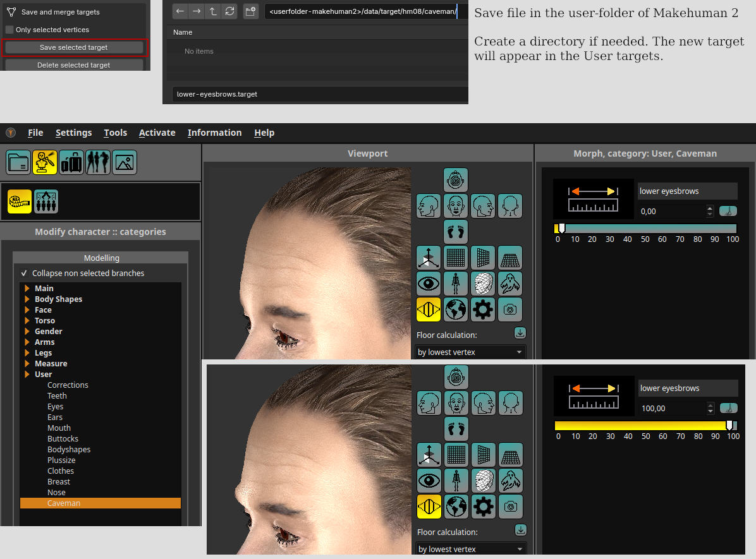Image resolution: width=756 pixels, height=559 pixels.
Task: Open the Files folder icon in toolbar
Action: click(x=18, y=162)
